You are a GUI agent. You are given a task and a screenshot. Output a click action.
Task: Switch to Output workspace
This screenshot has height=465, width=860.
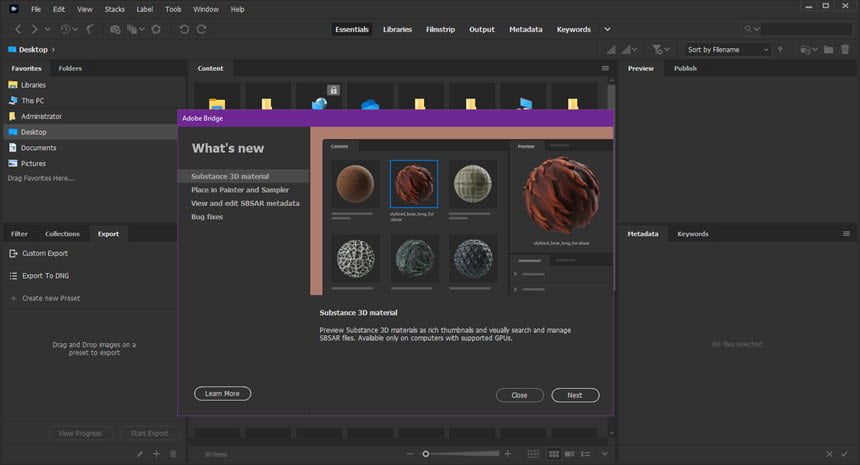[x=482, y=29]
